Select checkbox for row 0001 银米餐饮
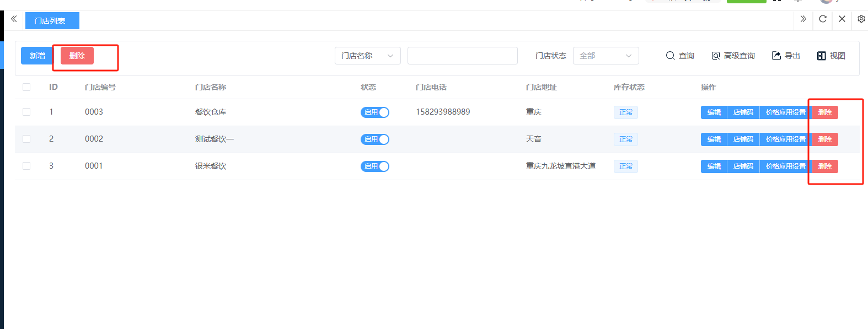This screenshot has width=868, height=329. (26, 166)
